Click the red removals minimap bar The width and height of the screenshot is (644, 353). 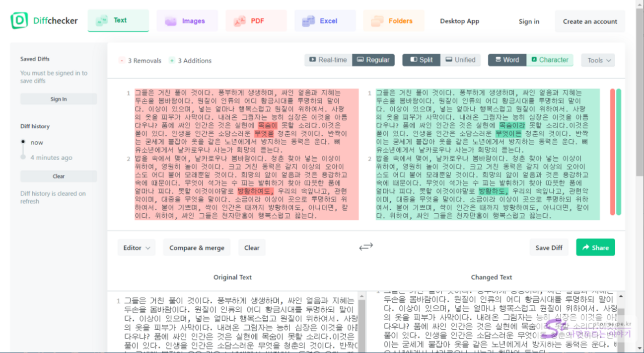point(612,152)
